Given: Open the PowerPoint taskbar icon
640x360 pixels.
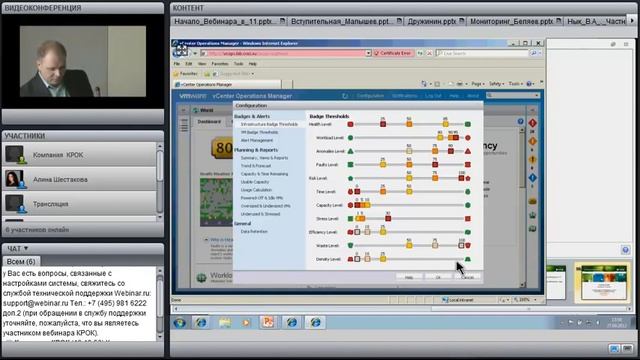Looking at the screenshot, I should point(268,322).
